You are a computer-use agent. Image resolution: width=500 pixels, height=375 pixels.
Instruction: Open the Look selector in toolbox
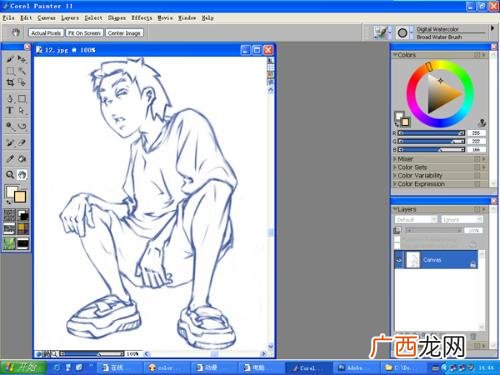[10, 243]
